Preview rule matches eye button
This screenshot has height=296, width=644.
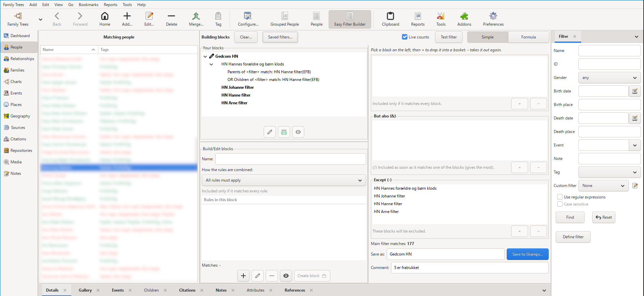pos(286,276)
